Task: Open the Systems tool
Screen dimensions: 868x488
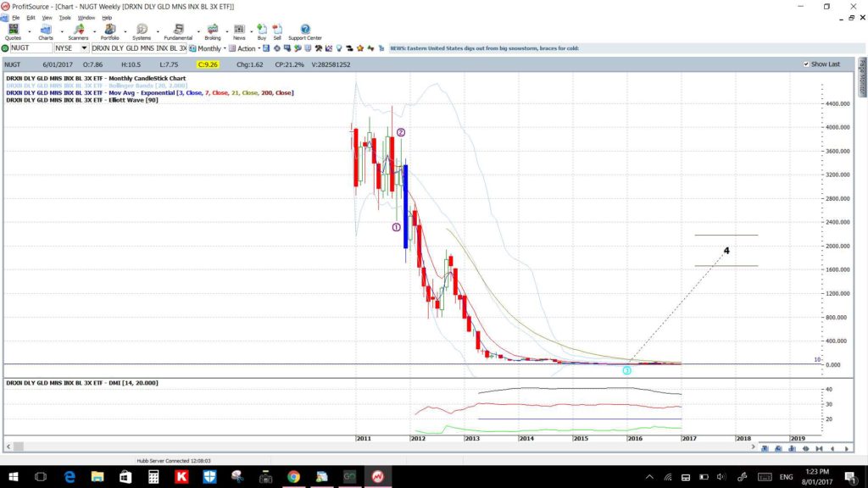Action: [x=142, y=32]
